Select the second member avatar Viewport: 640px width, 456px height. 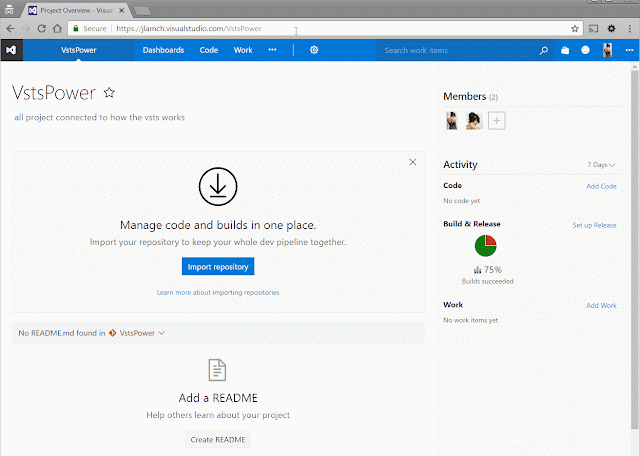point(474,120)
